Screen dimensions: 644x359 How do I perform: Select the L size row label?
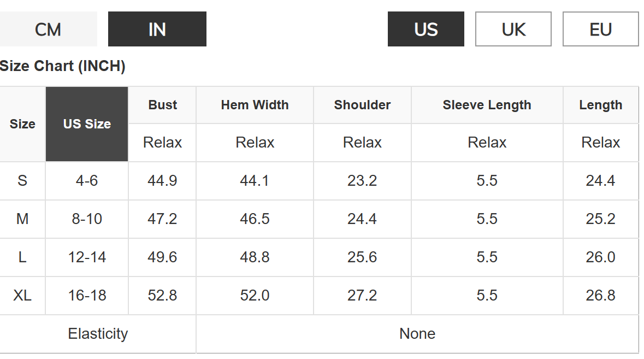click(x=22, y=257)
